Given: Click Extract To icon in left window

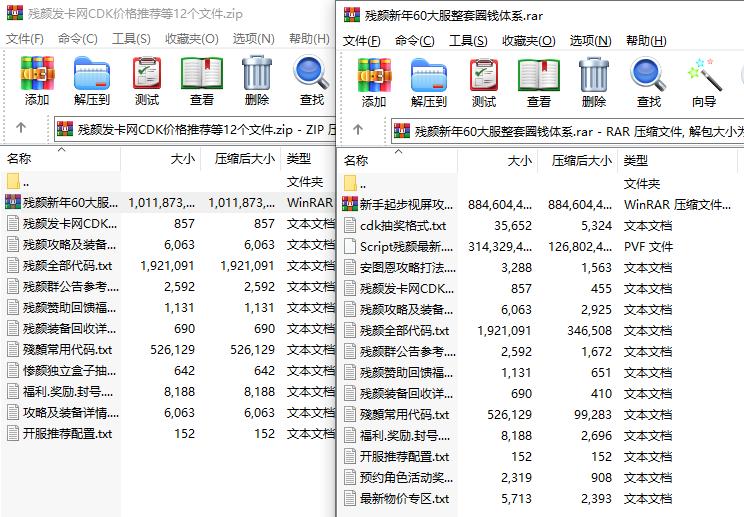Looking at the screenshot, I should click(92, 80).
